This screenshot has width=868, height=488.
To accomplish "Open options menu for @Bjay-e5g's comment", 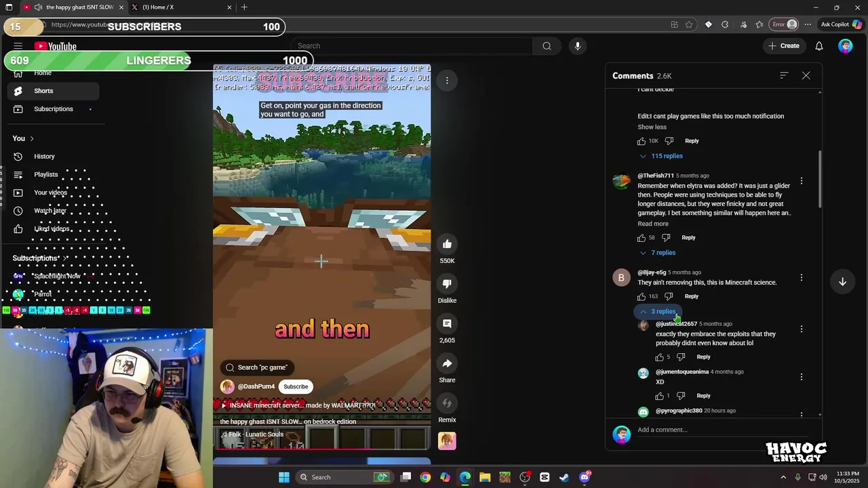I will (802, 277).
